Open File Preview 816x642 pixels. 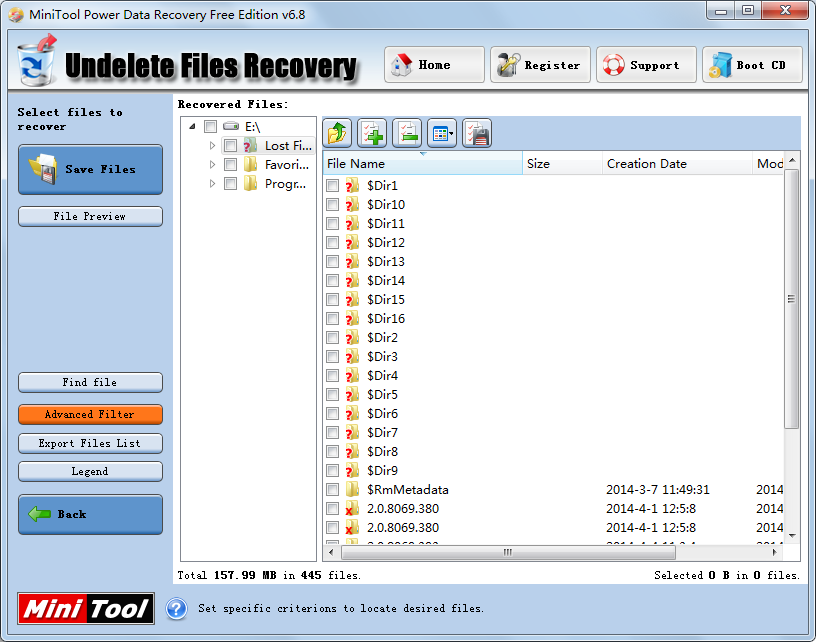(x=91, y=216)
